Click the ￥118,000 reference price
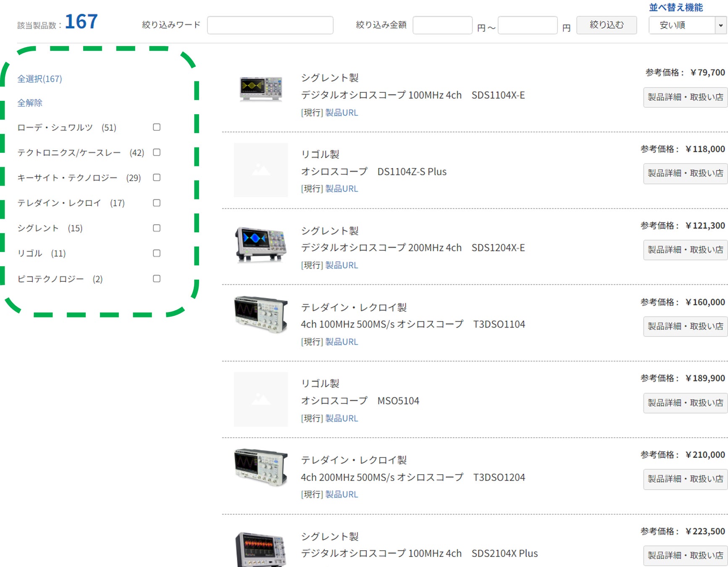728x567 pixels. click(x=705, y=149)
